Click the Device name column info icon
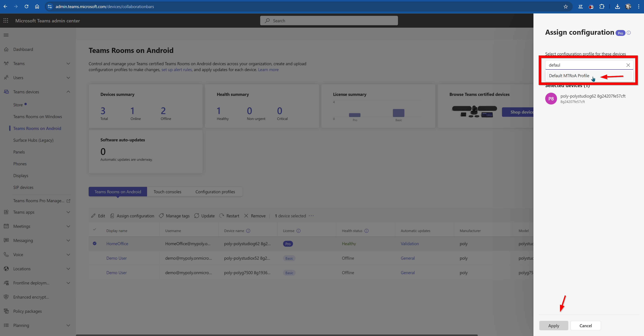The width and height of the screenshot is (644, 336). (248, 231)
